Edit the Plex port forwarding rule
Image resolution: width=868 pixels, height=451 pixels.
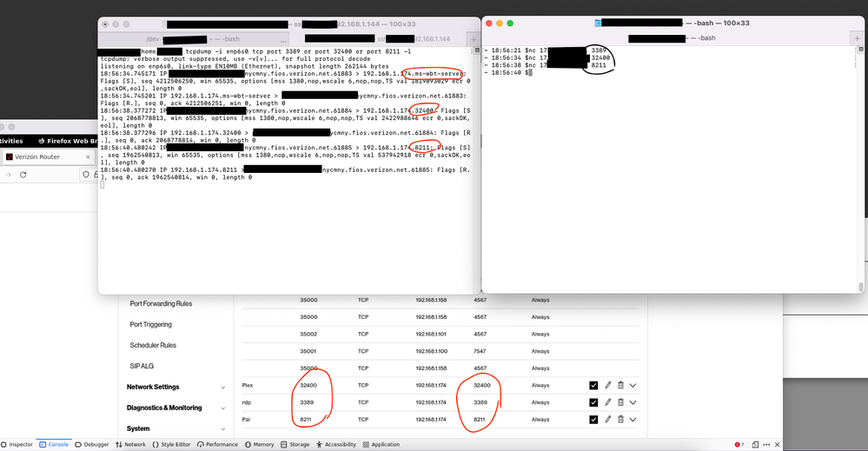tap(608, 385)
